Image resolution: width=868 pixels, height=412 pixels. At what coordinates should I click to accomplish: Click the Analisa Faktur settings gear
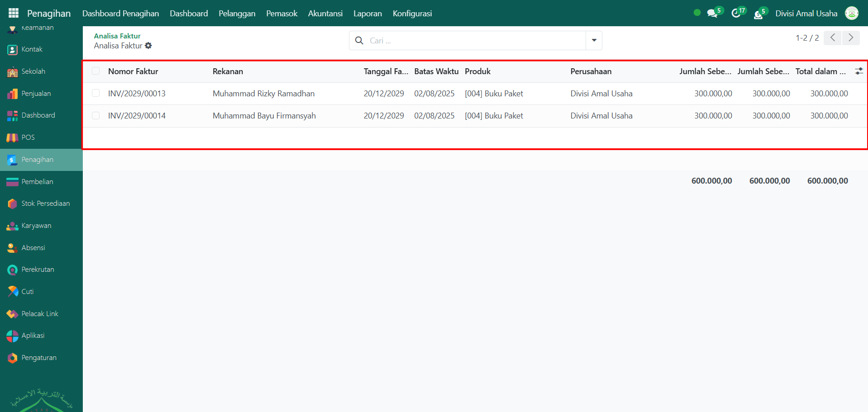148,46
